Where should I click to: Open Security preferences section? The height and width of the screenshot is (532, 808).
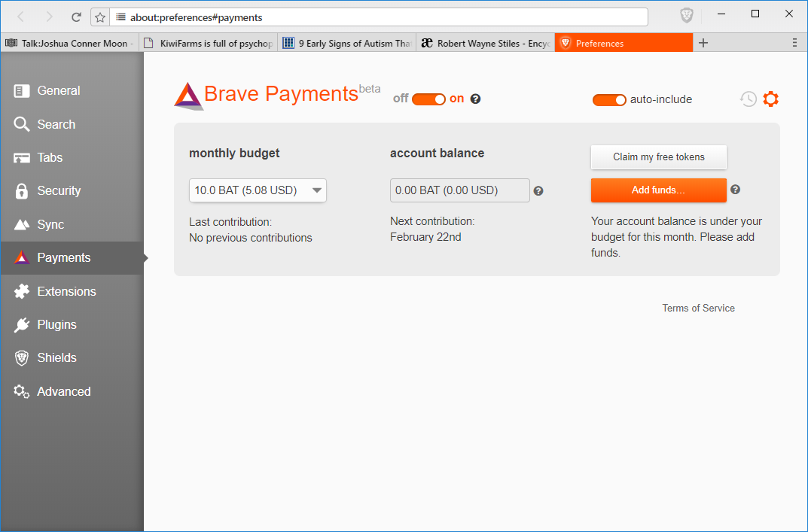pos(72,191)
